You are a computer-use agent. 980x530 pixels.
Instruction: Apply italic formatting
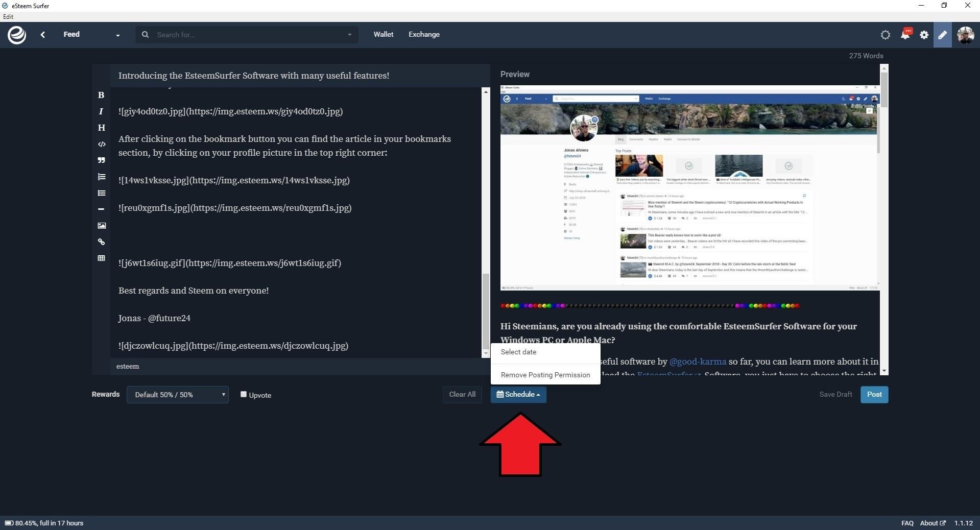(x=101, y=111)
